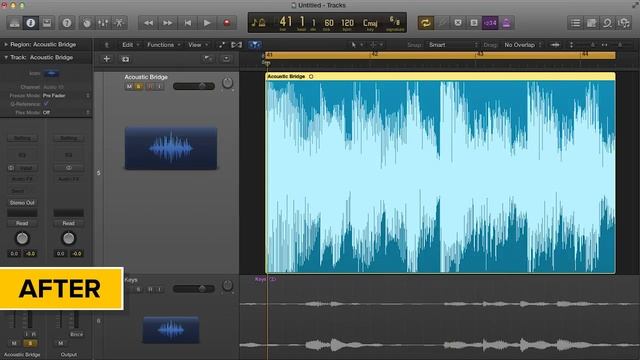This screenshot has width=640, height=360.
Task: Toggle the Show Flex button
Action: tap(236, 45)
